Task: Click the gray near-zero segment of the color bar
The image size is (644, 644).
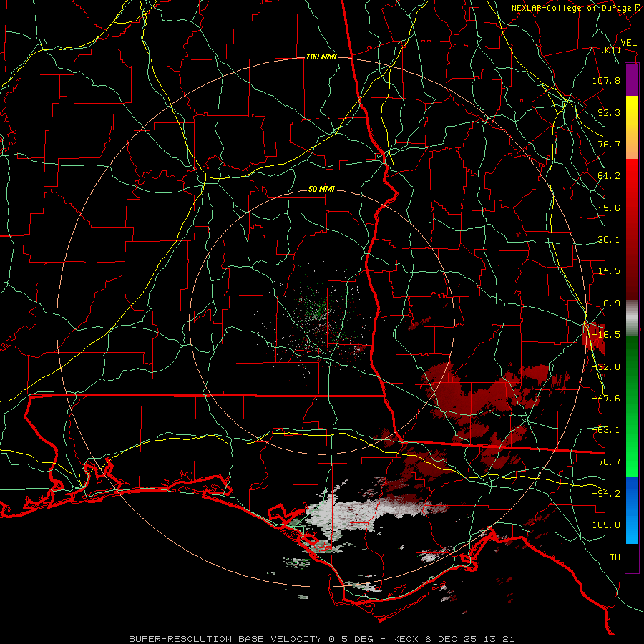Action: [x=632, y=317]
